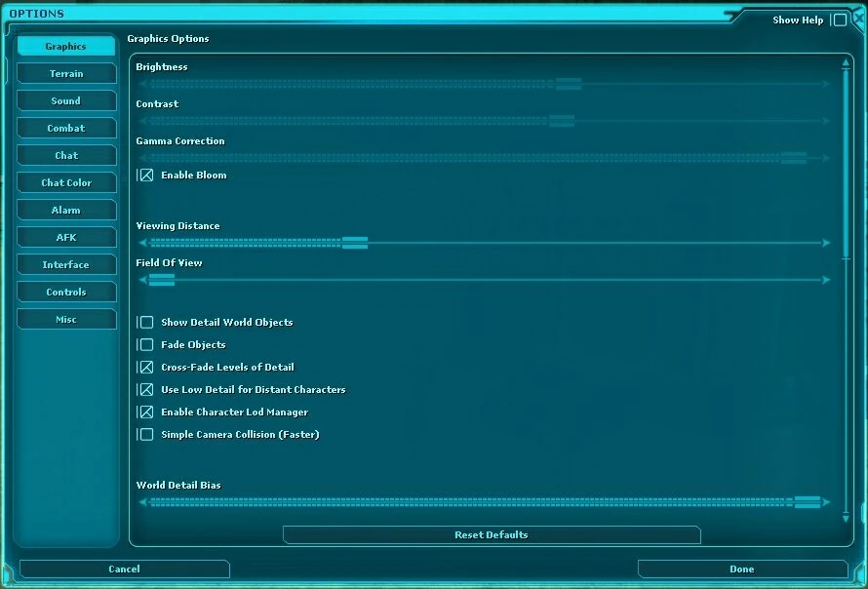Switch to the Misc tab

(66, 320)
